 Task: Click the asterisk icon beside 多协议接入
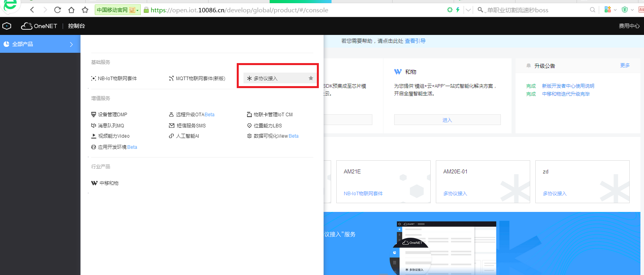coord(249,79)
